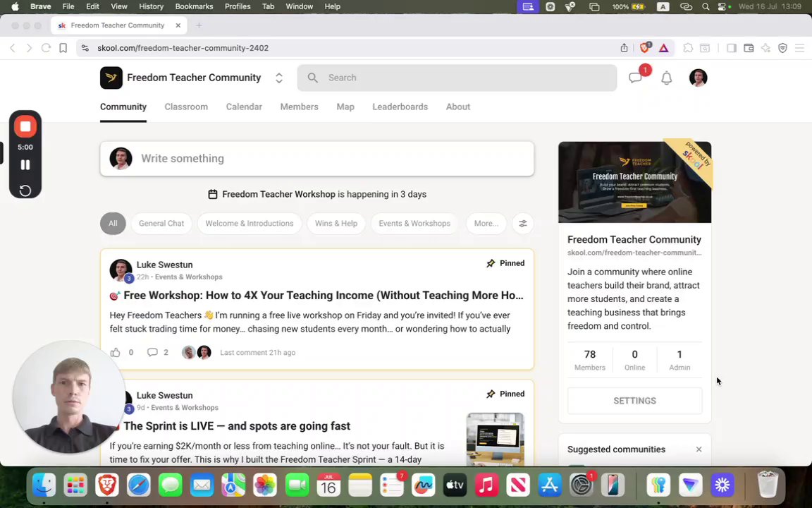Click the Brave Rewards triangle icon
Viewport: 812px width, 508px height.
click(663, 48)
